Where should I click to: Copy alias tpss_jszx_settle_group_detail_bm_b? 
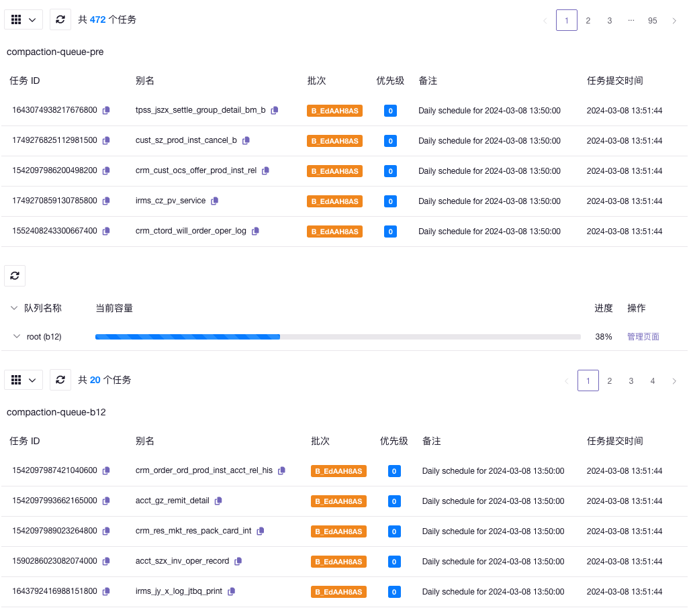[275, 111]
